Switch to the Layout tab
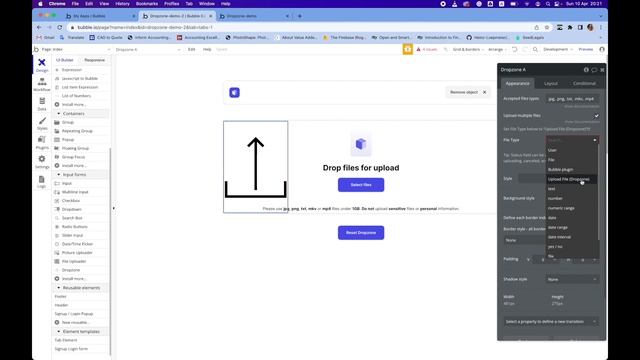The height and width of the screenshot is (360, 640). (x=551, y=83)
